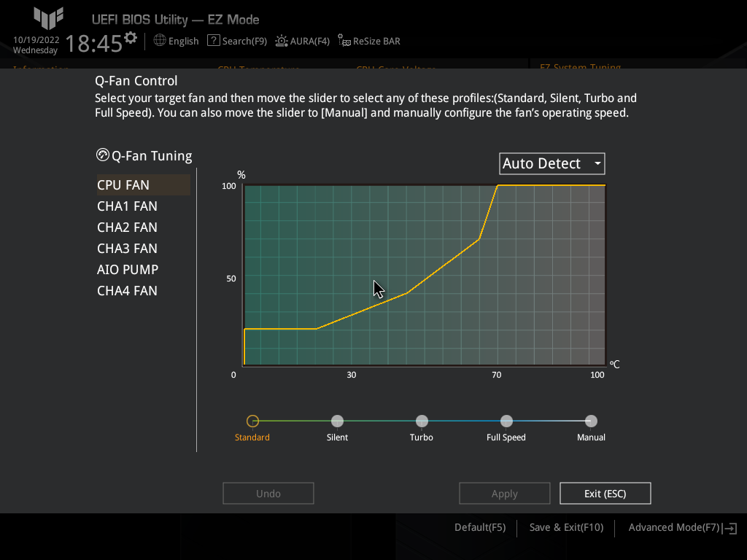Switch to the Information section
This screenshot has height=560, width=747.
pyautogui.click(x=41, y=69)
